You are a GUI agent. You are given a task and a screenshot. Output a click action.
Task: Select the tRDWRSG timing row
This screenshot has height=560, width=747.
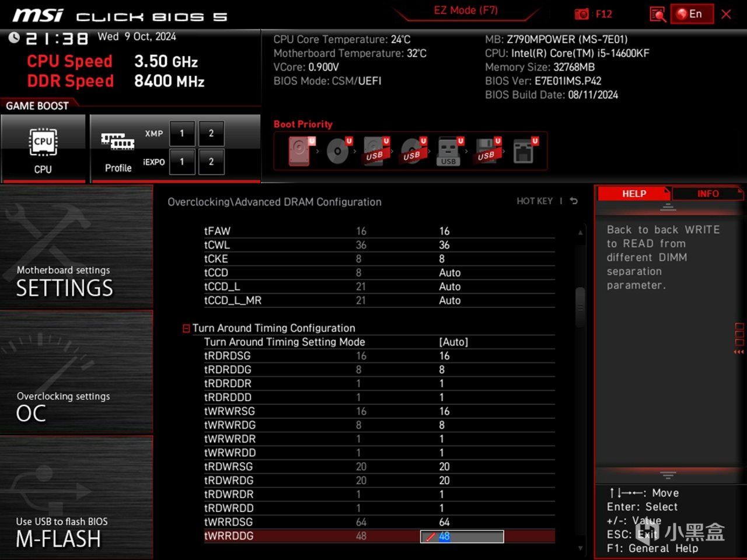(379, 467)
